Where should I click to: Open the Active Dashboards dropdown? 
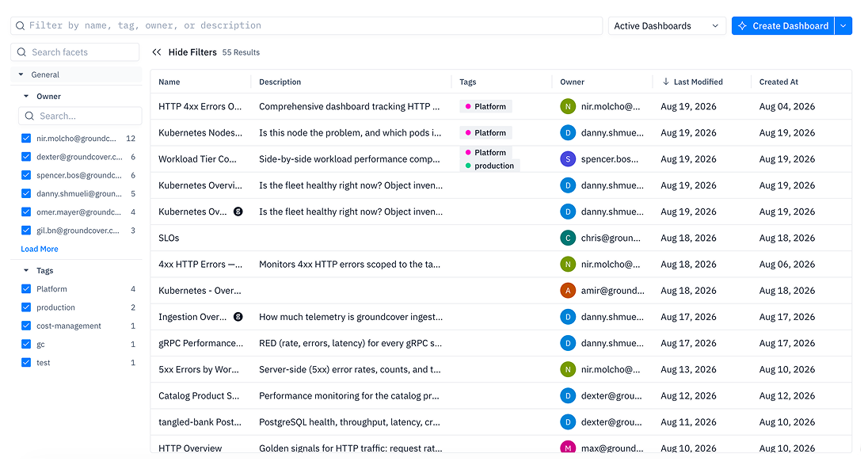click(667, 26)
